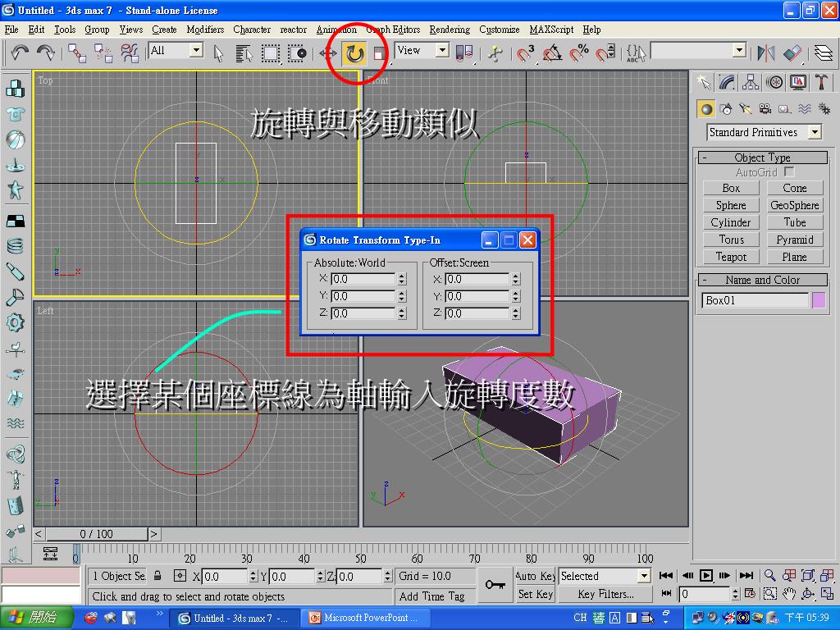Toggle the Window/Crossing selection mode

click(297, 53)
